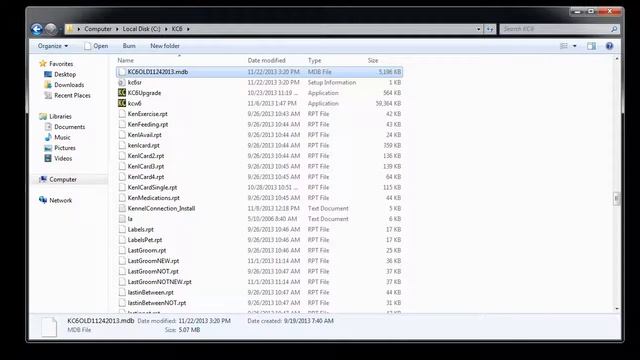Expand the arrow after Computer in path
The width and height of the screenshot is (640, 360).
117,29
